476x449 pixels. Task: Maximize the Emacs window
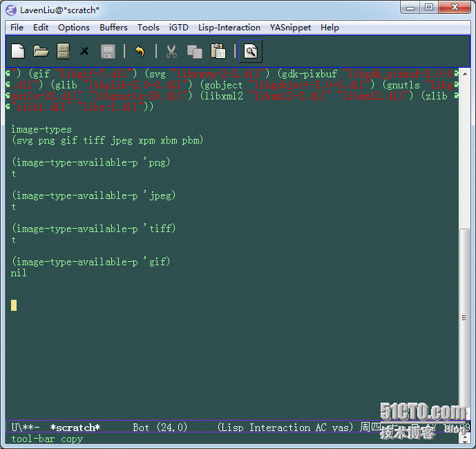pos(429,8)
